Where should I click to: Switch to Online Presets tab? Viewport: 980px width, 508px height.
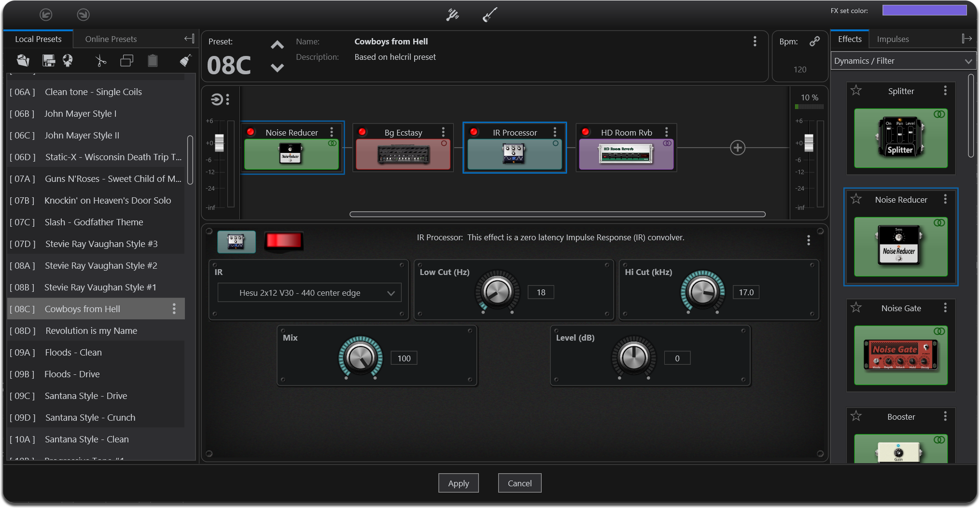(x=111, y=39)
